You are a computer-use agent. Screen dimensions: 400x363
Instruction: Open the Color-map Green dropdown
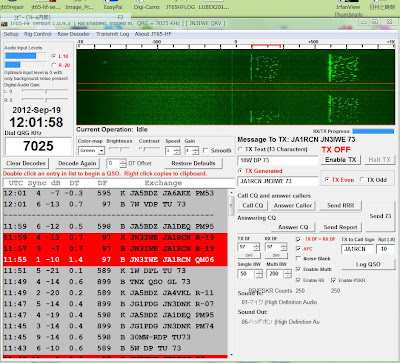click(91, 151)
